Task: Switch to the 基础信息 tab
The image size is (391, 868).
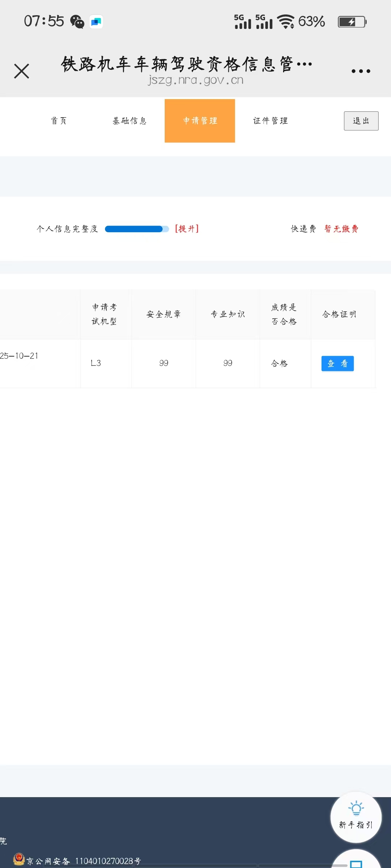Action: click(130, 121)
